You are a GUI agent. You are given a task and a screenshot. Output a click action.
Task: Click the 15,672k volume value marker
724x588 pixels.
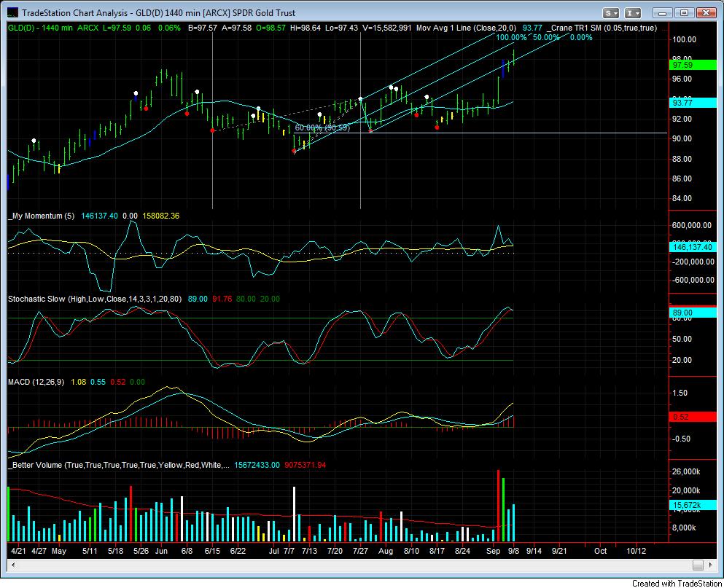point(693,506)
